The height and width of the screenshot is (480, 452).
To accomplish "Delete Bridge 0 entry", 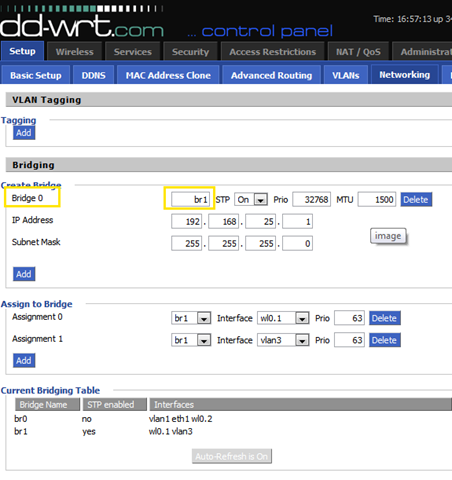I will (x=416, y=200).
